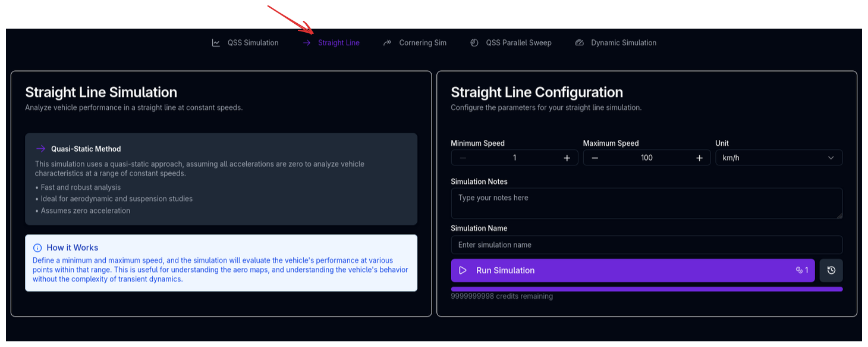
Task: Decrease Maximum Speed with minus button
Action: 595,158
